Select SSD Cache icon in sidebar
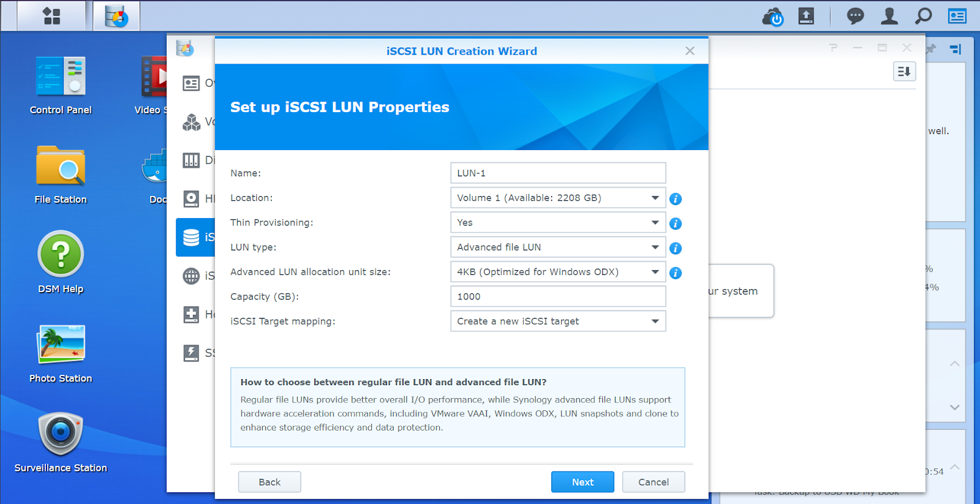Image resolution: width=980 pixels, height=504 pixels. (x=192, y=353)
